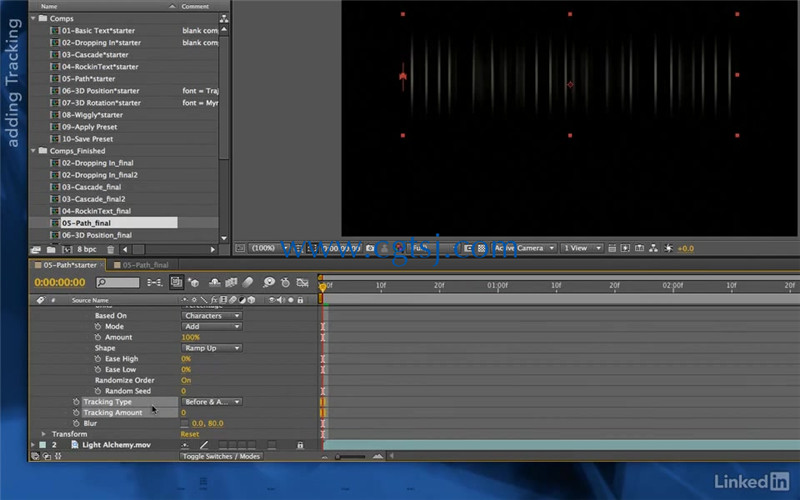Expand the Transform property group
The width and height of the screenshot is (800, 500).
[x=43, y=434]
